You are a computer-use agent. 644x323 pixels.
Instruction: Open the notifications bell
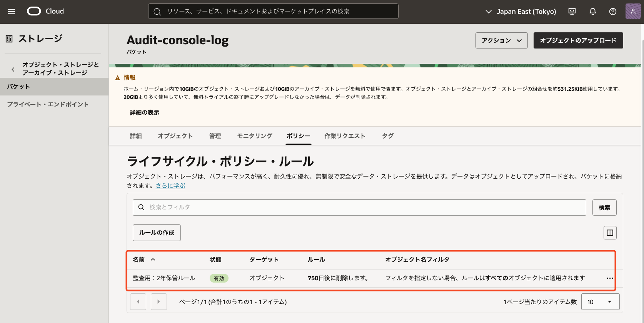(592, 12)
